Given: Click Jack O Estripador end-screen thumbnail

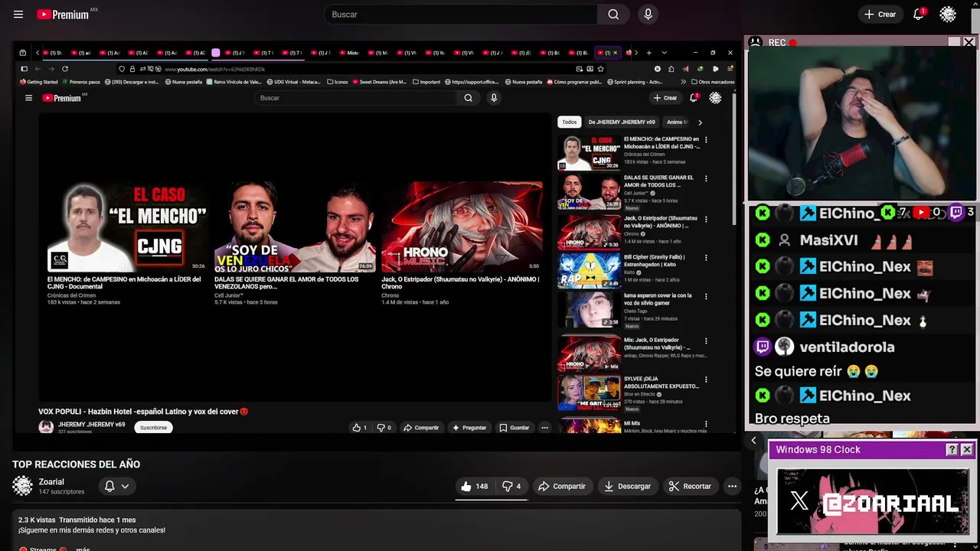Looking at the screenshot, I should [x=462, y=227].
